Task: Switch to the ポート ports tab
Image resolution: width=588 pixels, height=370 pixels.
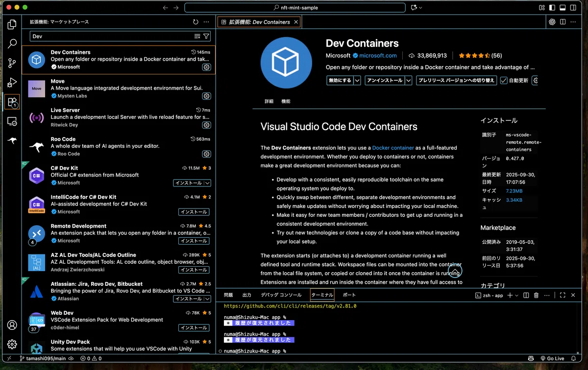Action: click(x=349, y=295)
